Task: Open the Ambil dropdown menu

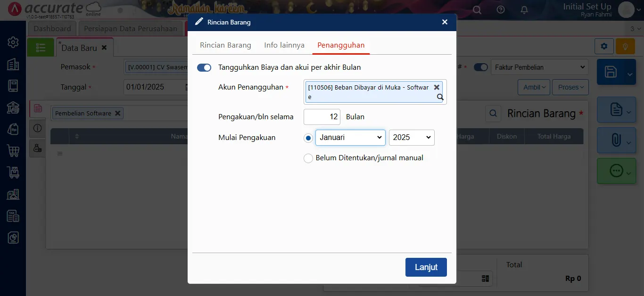Action: point(533,87)
